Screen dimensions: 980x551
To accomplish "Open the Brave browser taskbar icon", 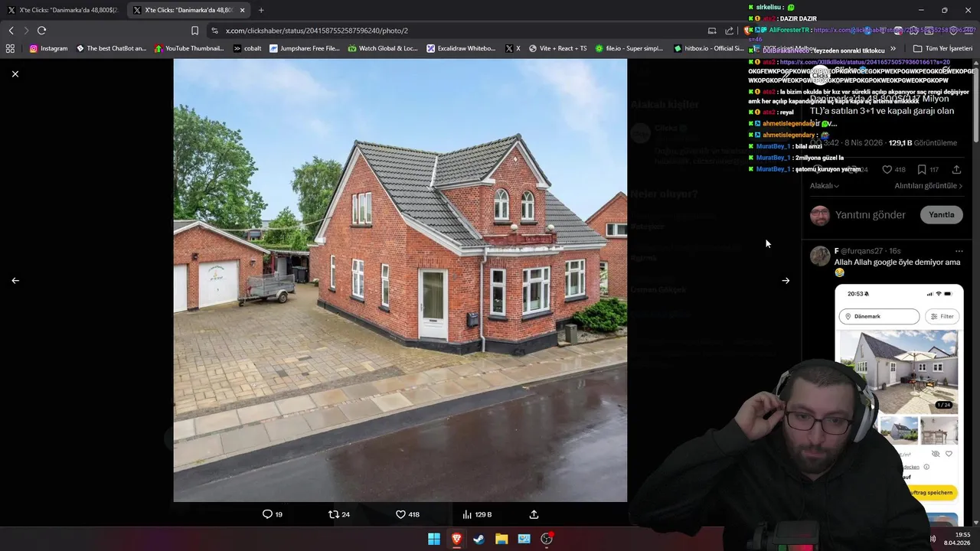I will pos(456,539).
